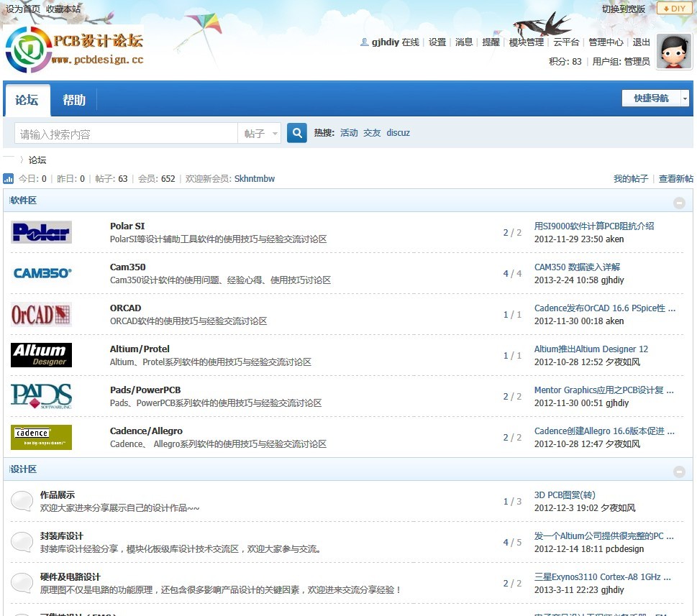Open post 发一个Altium公司提供很完整的PC
697x616 pixels.
pyautogui.click(x=603, y=536)
